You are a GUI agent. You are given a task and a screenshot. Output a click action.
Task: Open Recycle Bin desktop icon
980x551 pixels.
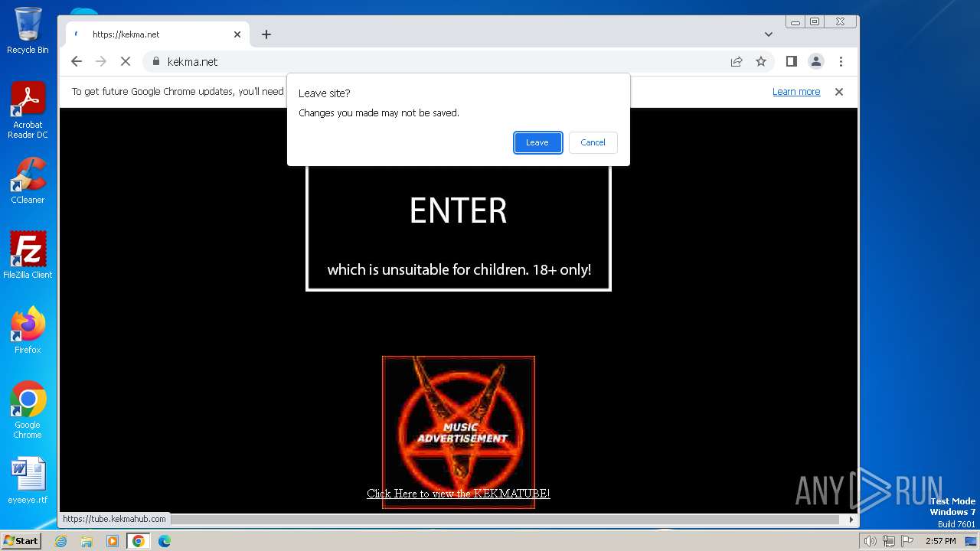[x=28, y=31]
